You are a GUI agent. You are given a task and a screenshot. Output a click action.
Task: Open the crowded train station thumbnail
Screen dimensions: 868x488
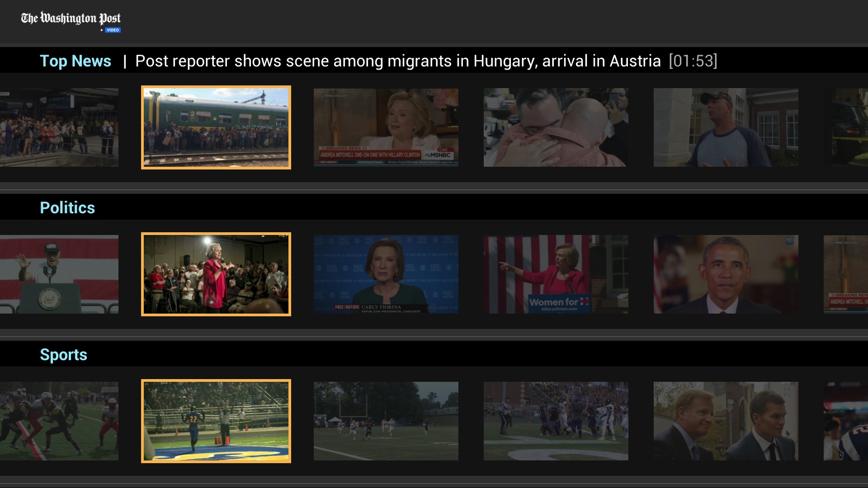coord(59,127)
